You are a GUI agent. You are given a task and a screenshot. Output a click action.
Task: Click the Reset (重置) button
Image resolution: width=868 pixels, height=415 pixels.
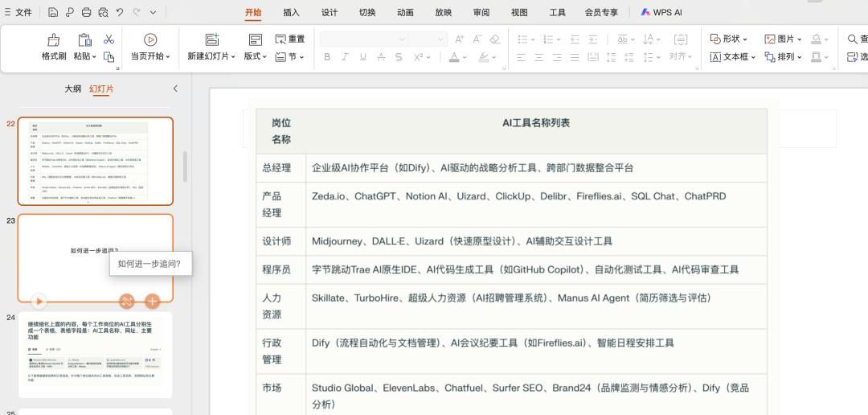pyautogui.click(x=290, y=39)
